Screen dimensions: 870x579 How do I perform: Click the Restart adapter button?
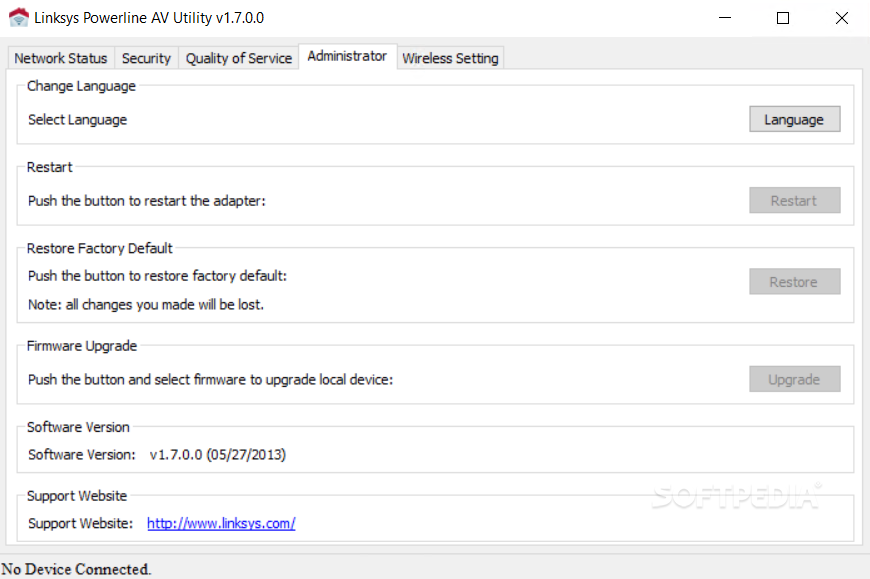pos(795,200)
